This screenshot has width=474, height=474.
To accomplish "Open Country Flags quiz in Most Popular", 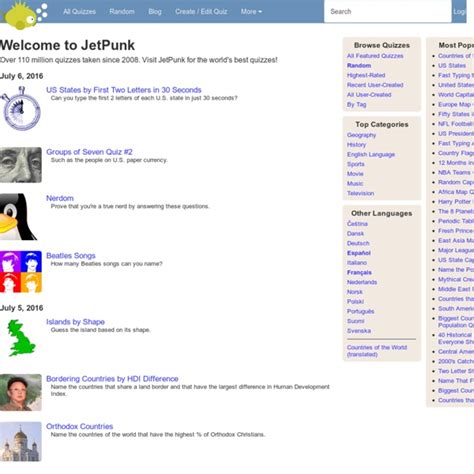I will point(456,153).
